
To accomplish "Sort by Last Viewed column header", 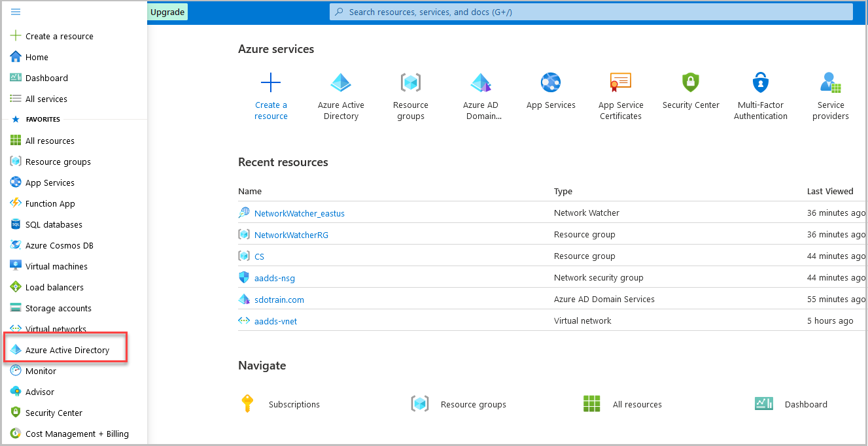I will pos(830,192).
